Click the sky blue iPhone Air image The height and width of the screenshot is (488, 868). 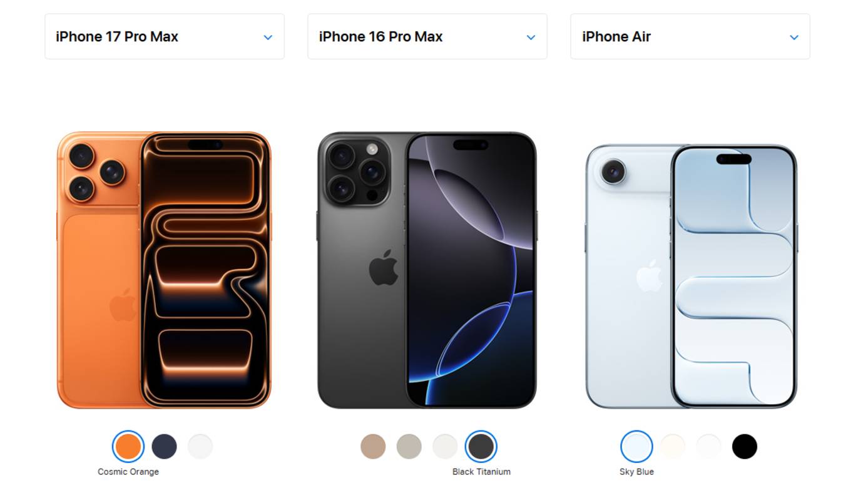691,277
